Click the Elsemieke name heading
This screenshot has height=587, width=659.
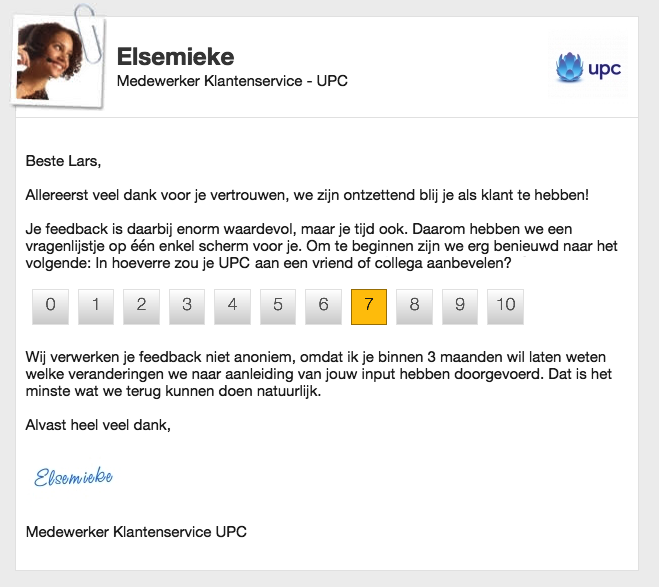pos(175,56)
